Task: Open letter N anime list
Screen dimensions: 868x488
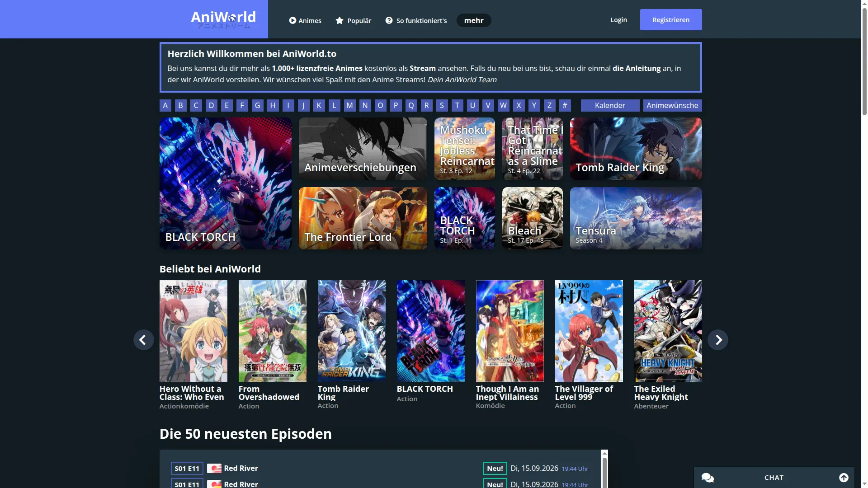Action: point(365,105)
